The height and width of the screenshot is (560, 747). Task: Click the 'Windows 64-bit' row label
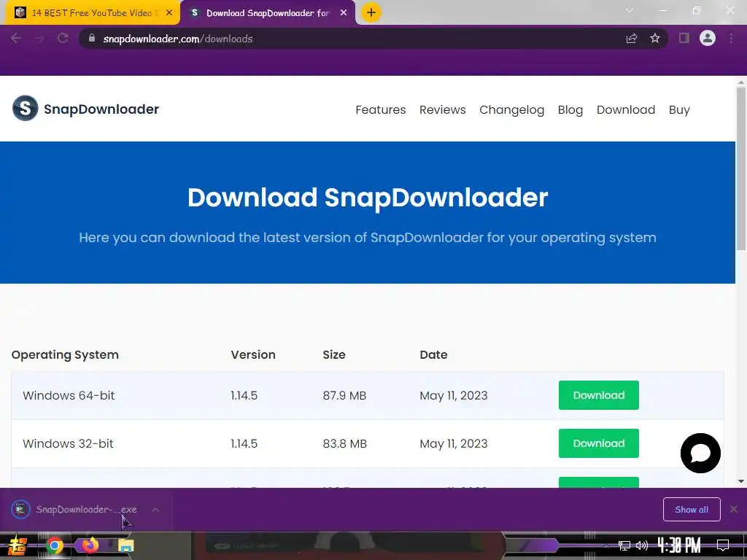[x=69, y=395]
